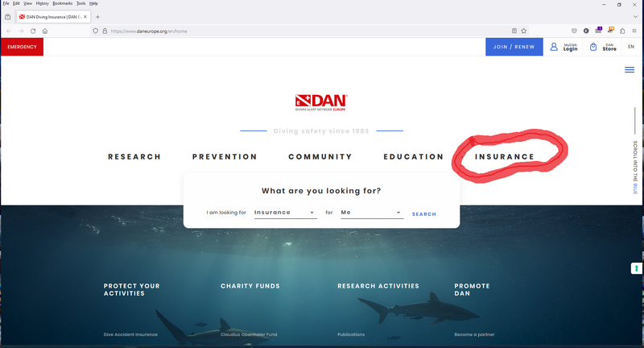This screenshot has width=644, height=348.
Task: Expand the 'Insurance' looking-for dropdown
Action: 285,213
